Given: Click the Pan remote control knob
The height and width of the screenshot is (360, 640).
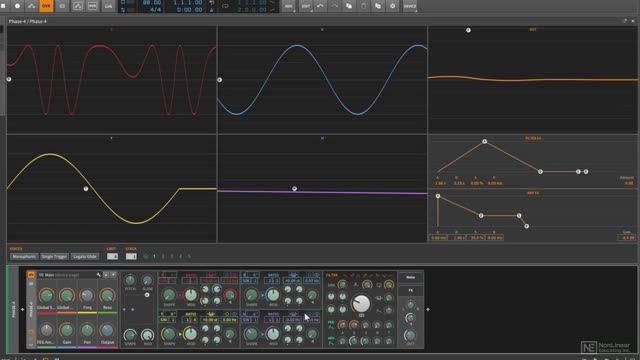Looking at the screenshot, I should tap(87, 330).
